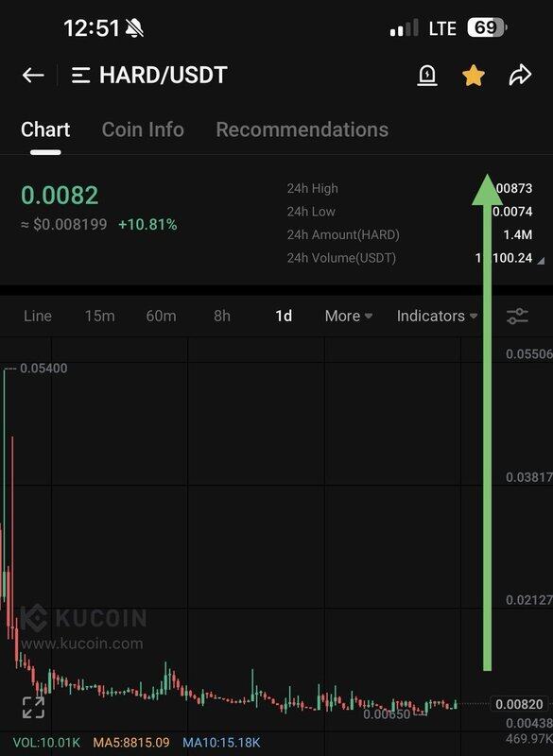Select the Chart tab
Image resolution: width=553 pixels, height=756 pixels.
(x=45, y=129)
